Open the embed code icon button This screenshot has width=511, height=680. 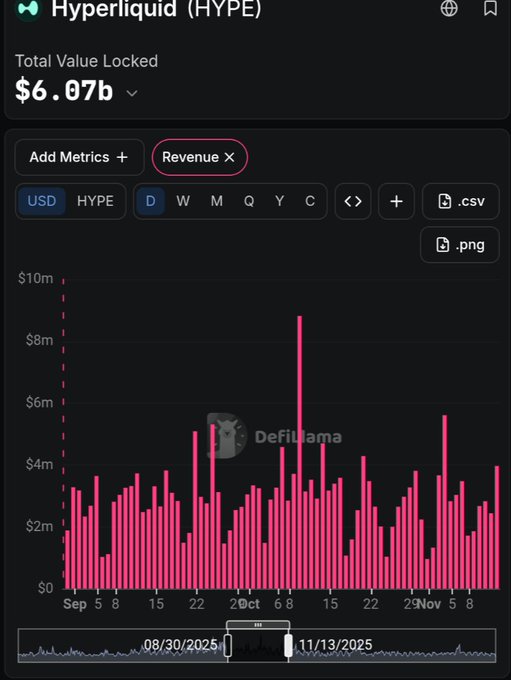click(353, 201)
